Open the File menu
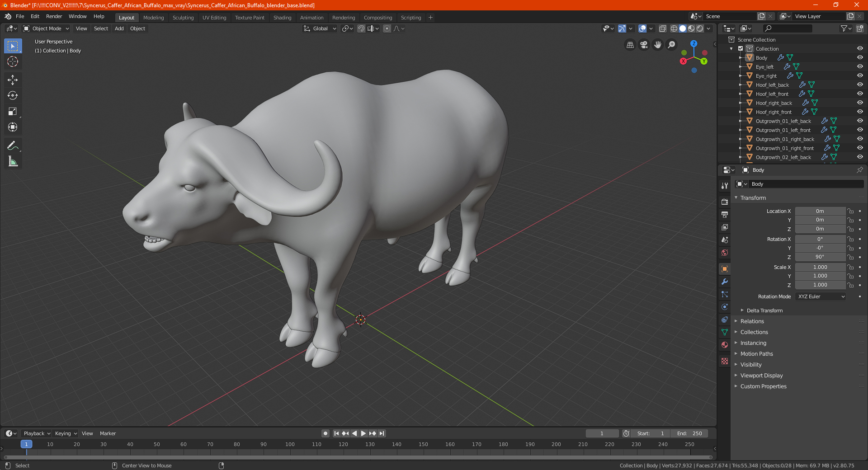 [x=20, y=16]
